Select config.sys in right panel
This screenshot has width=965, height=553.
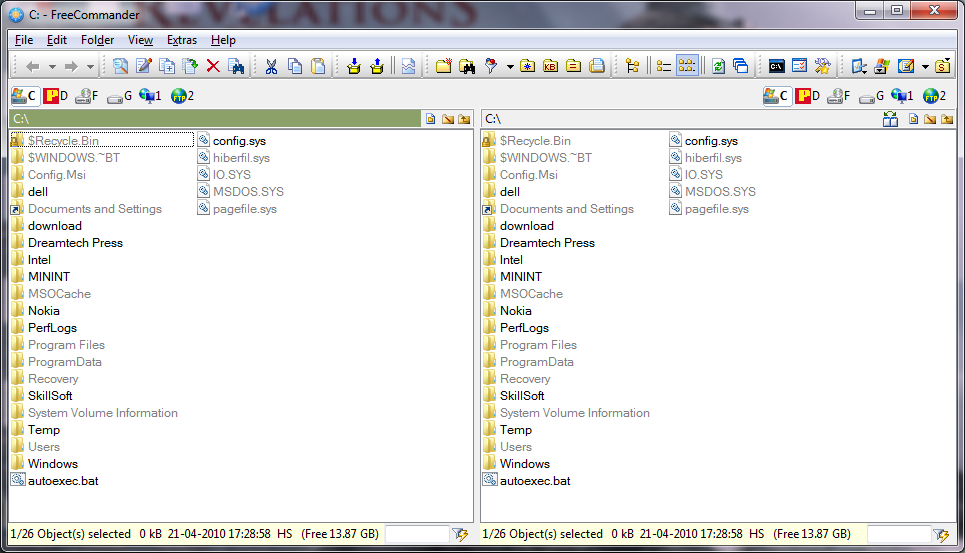tap(703, 141)
